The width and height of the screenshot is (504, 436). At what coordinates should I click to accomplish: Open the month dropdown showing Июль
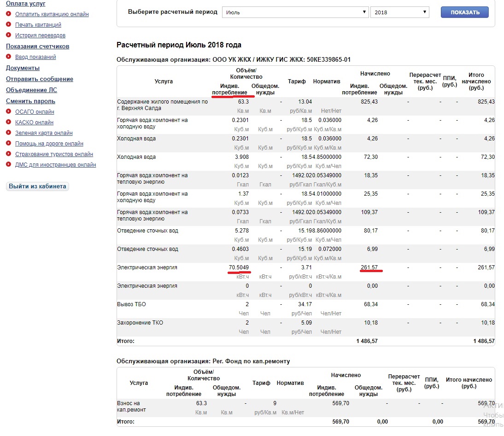click(x=295, y=12)
